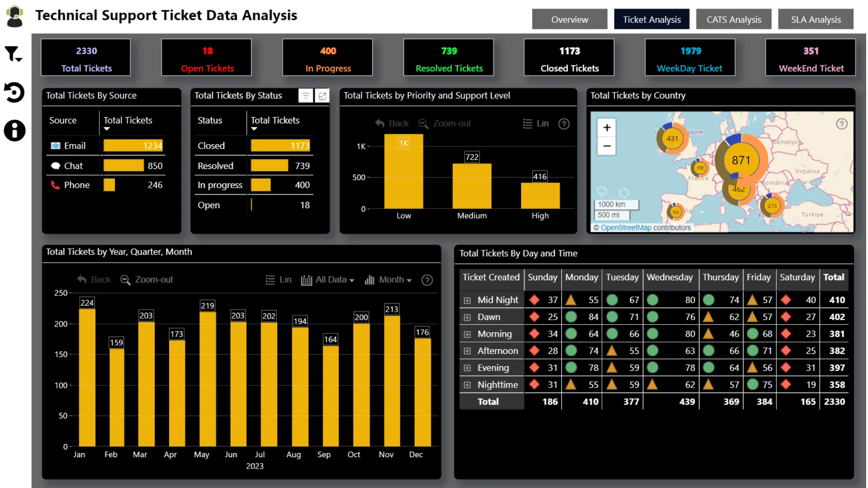Image resolution: width=868 pixels, height=488 pixels.
Task: Click map reset rotation icon
Action: [624, 193]
